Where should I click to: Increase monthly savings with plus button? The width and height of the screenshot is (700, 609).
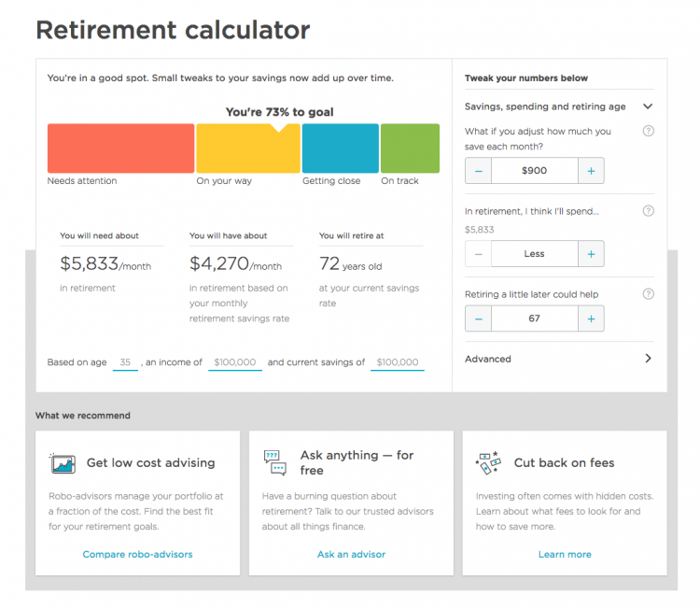[x=591, y=171]
